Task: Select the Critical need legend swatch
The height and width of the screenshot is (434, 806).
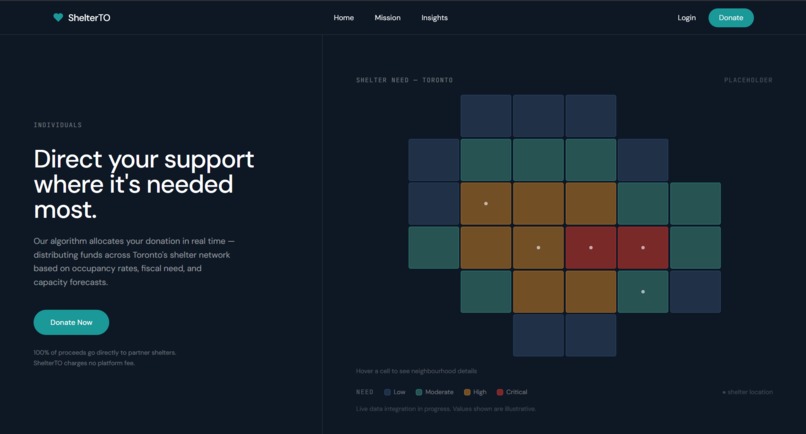Action: pos(500,392)
